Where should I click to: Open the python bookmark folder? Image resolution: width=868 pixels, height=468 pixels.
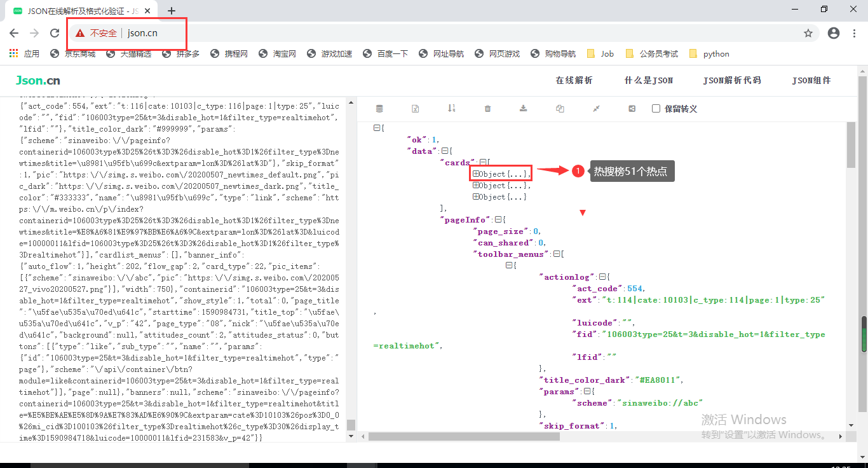pyautogui.click(x=709, y=54)
